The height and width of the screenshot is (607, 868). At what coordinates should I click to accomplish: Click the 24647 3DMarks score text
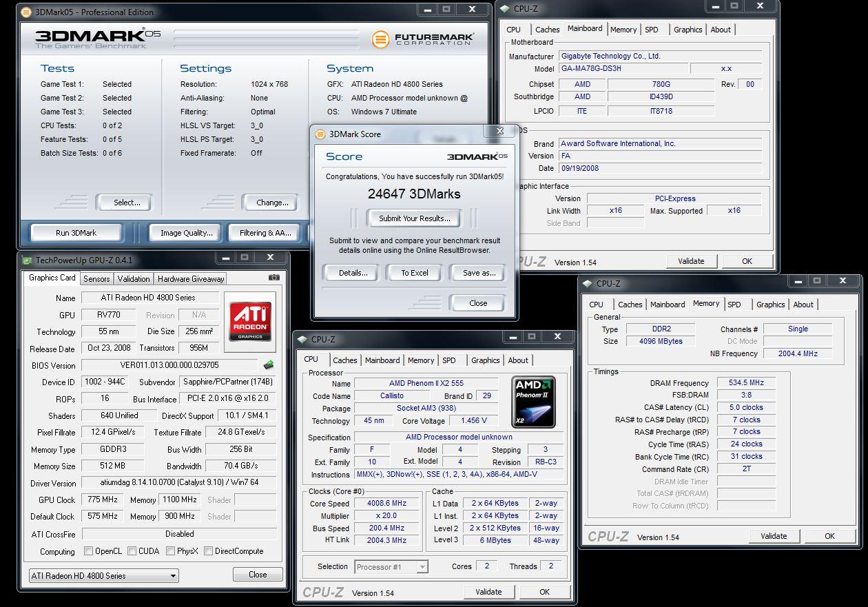[x=414, y=194]
